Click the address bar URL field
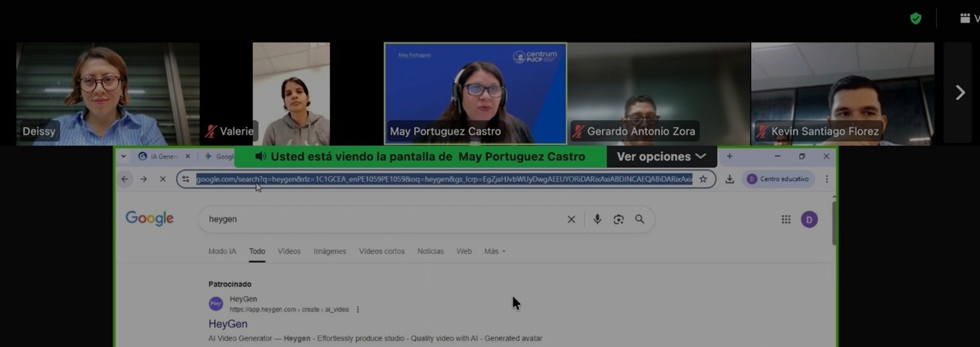 click(444, 179)
